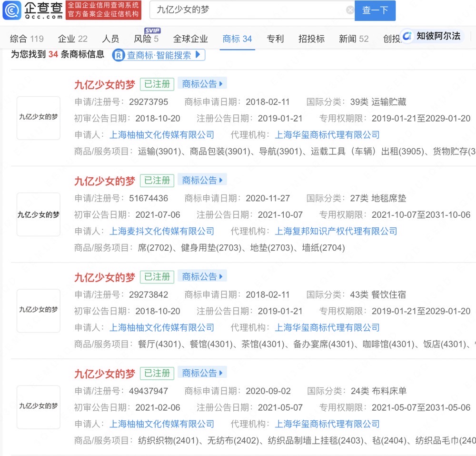Open the 风险 5 tab
The width and height of the screenshot is (476, 456).
[146, 39]
